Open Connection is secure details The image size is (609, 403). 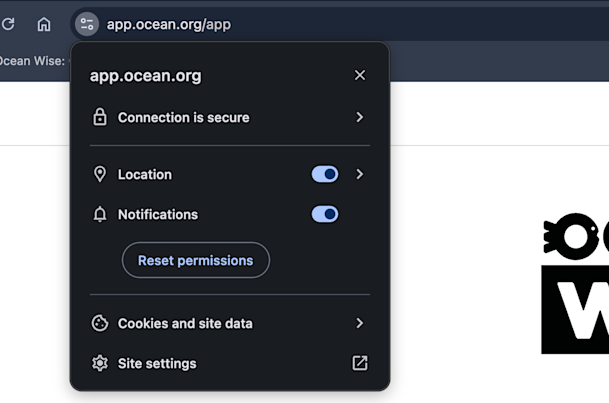(230, 117)
